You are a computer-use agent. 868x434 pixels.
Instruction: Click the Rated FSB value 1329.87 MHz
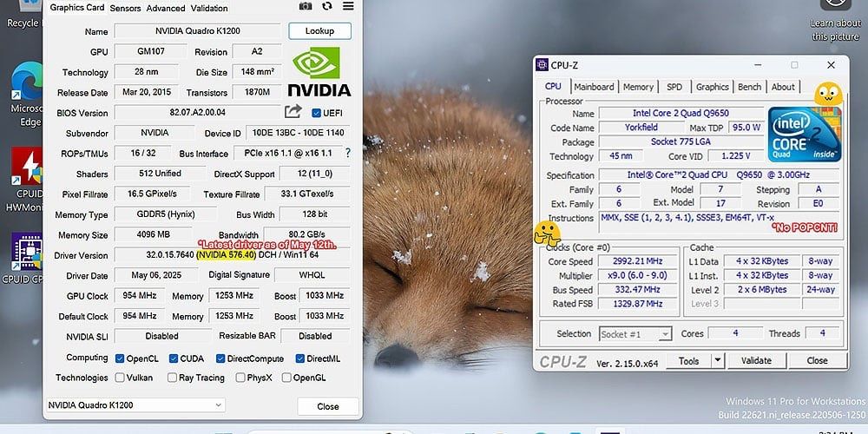637,303
